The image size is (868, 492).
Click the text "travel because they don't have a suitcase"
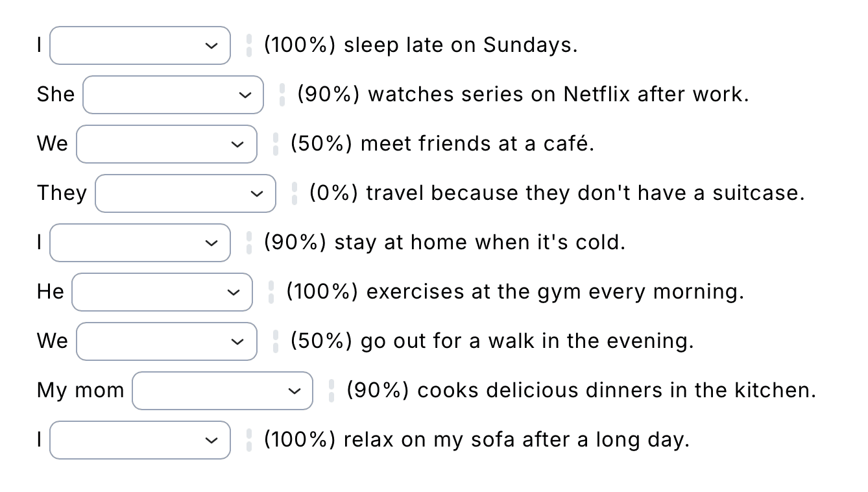pyautogui.click(x=585, y=193)
